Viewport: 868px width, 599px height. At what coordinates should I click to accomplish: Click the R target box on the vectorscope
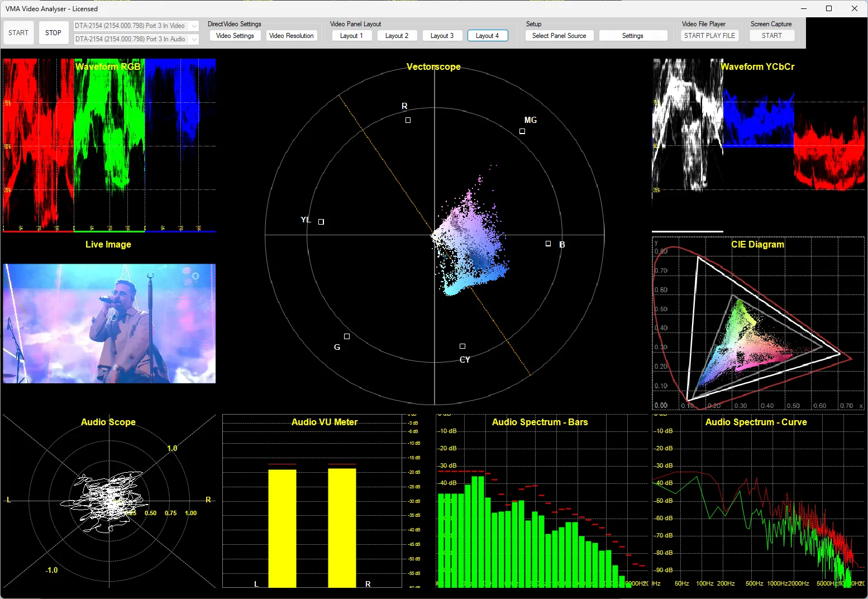[x=408, y=120]
